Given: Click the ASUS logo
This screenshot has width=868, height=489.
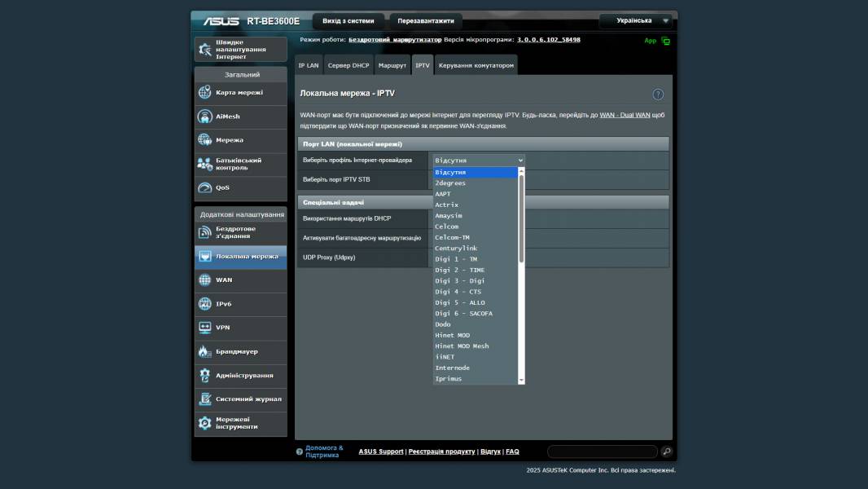Looking at the screenshot, I should [221, 21].
